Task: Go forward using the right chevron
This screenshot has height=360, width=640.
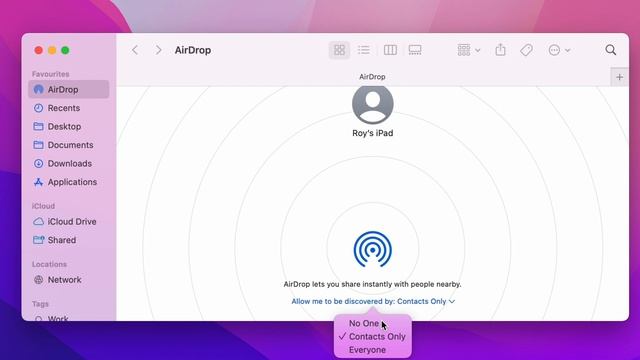Action: (158, 50)
